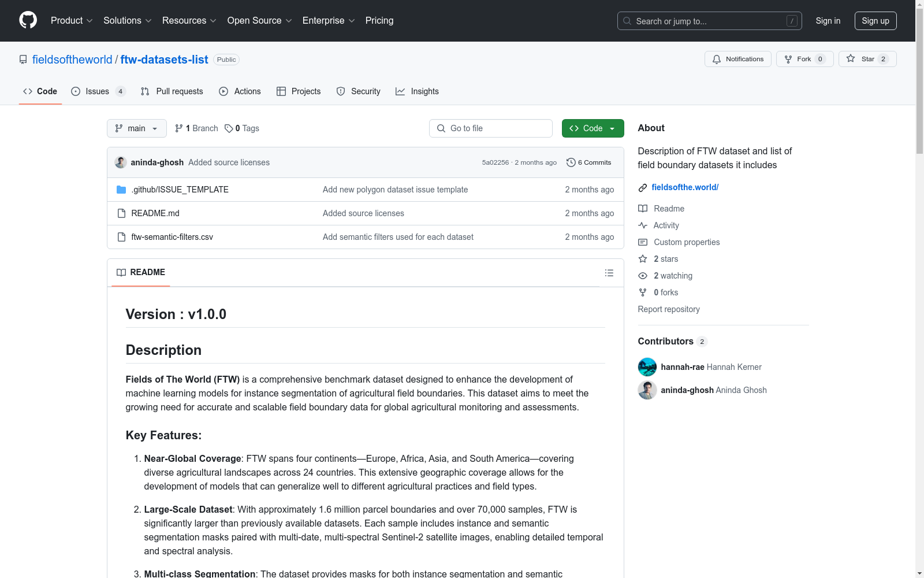
Task: Open the ftw-datasets-list repository link
Action: 164,60
